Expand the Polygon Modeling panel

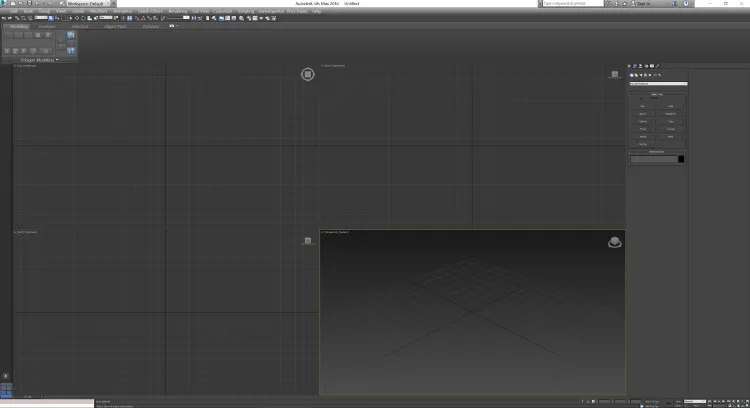pos(39,60)
